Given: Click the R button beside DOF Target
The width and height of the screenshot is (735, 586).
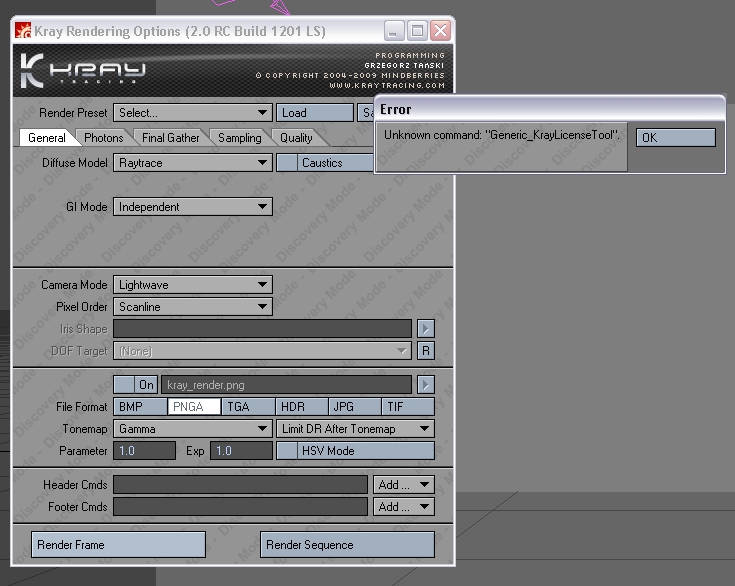Looking at the screenshot, I should click(425, 351).
